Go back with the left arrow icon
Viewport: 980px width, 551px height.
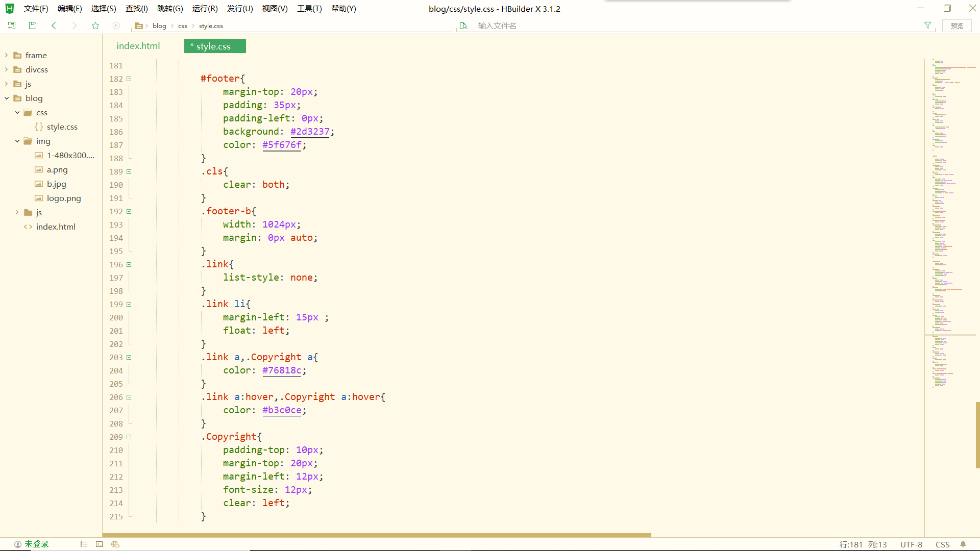click(54, 26)
